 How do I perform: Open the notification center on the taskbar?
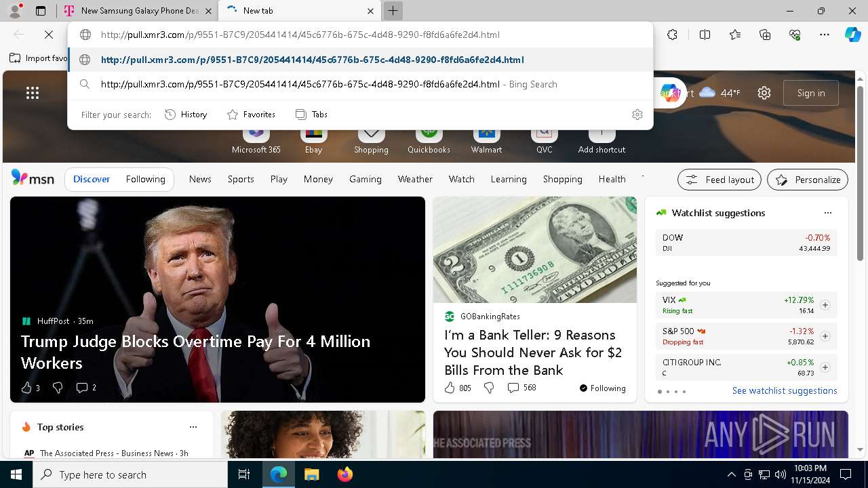pos(846,474)
